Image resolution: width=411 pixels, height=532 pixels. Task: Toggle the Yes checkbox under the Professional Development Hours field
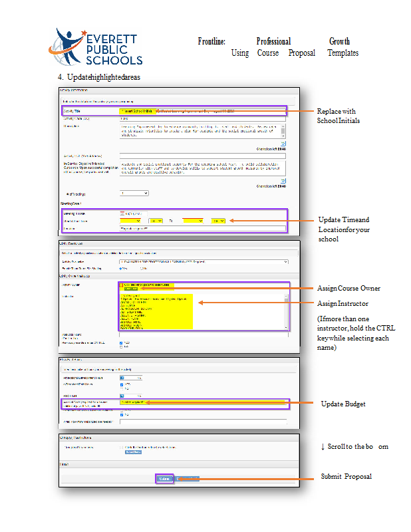122,385
